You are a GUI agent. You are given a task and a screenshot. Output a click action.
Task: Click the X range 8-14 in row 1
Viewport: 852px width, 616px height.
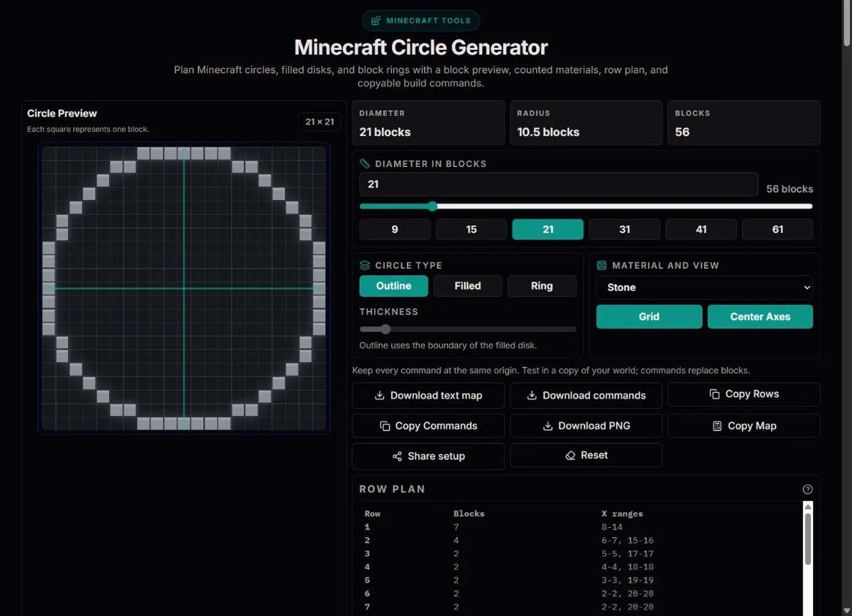tap(611, 527)
